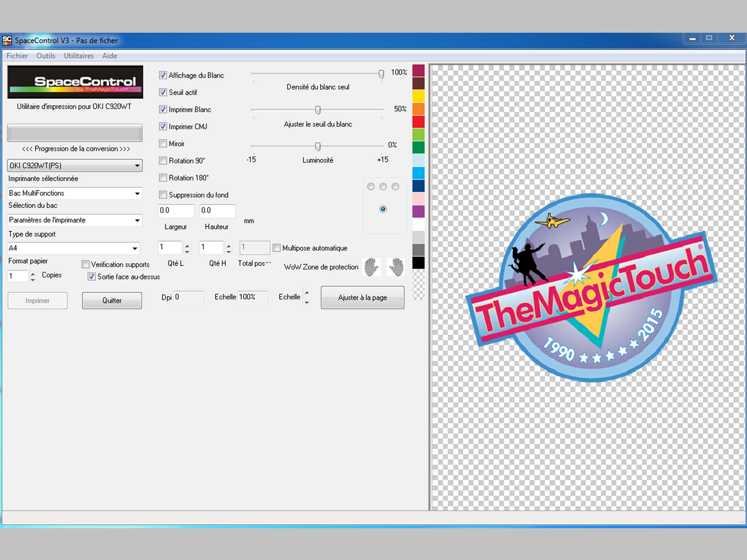This screenshot has width=747, height=560.
Task: Click the Hauteur input field
Action: pyautogui.click(x=217, y=211)
